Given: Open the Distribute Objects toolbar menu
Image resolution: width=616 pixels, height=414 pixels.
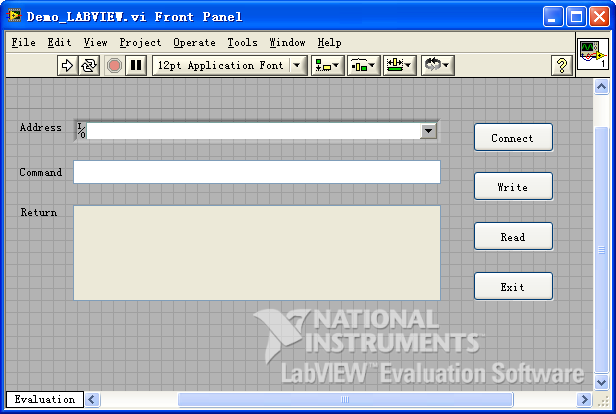Looking at the screenshot, I should click(x=363, y=65).
